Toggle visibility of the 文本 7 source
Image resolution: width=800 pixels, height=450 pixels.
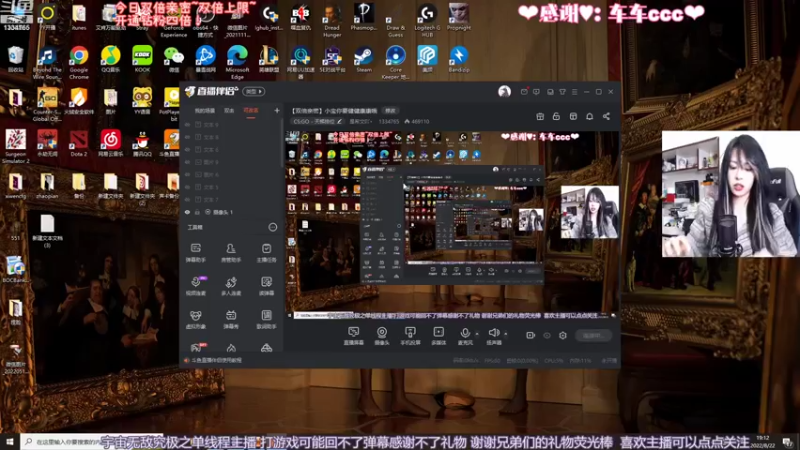[187, 199]
